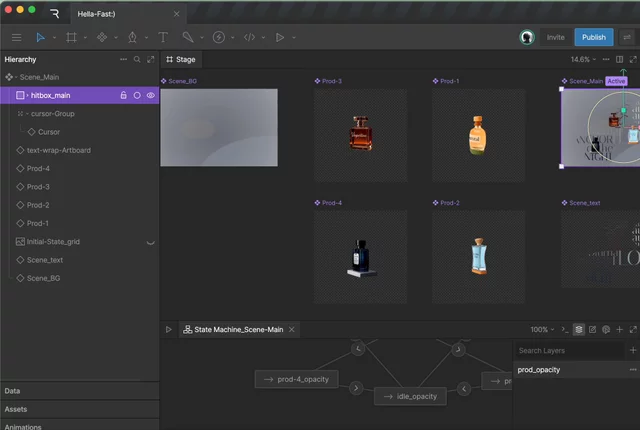Open the 100% state machine zoom dropdown
The image size is (640, 430).
(x=542, y=330)
